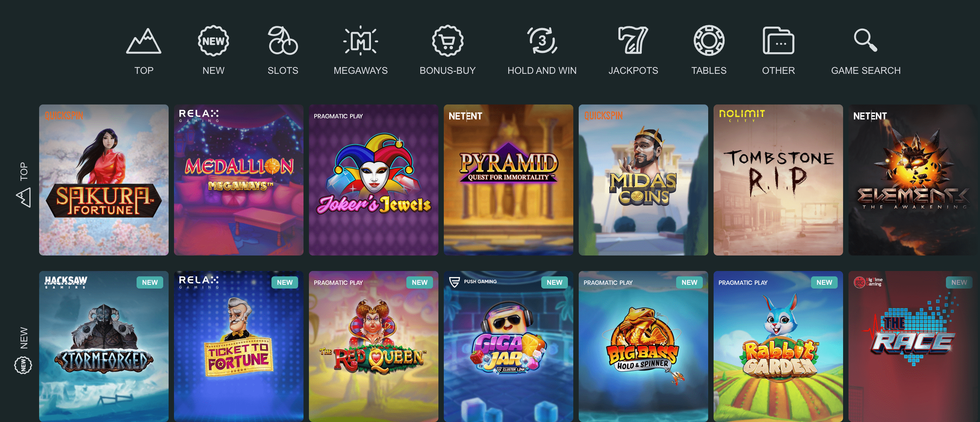Open the TOP category mountain icon
This screenshot has width=980, height=422.
(x=143, y=41)
